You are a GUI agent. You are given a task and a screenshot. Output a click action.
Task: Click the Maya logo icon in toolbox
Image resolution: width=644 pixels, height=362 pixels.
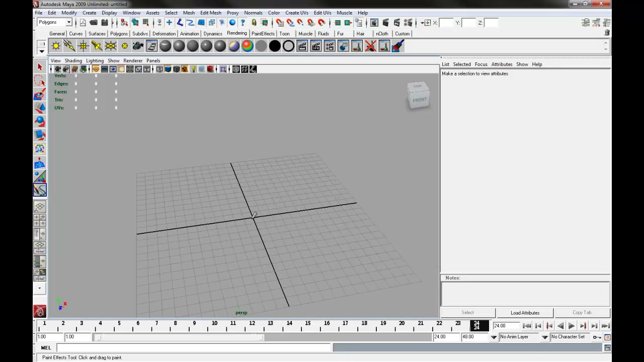pos(40,311)
